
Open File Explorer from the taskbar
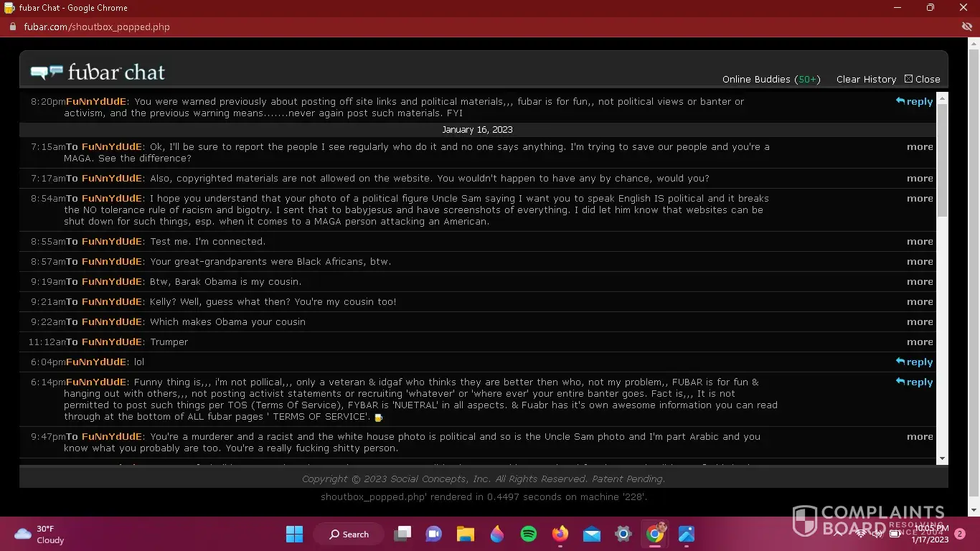tap(465, 534)
